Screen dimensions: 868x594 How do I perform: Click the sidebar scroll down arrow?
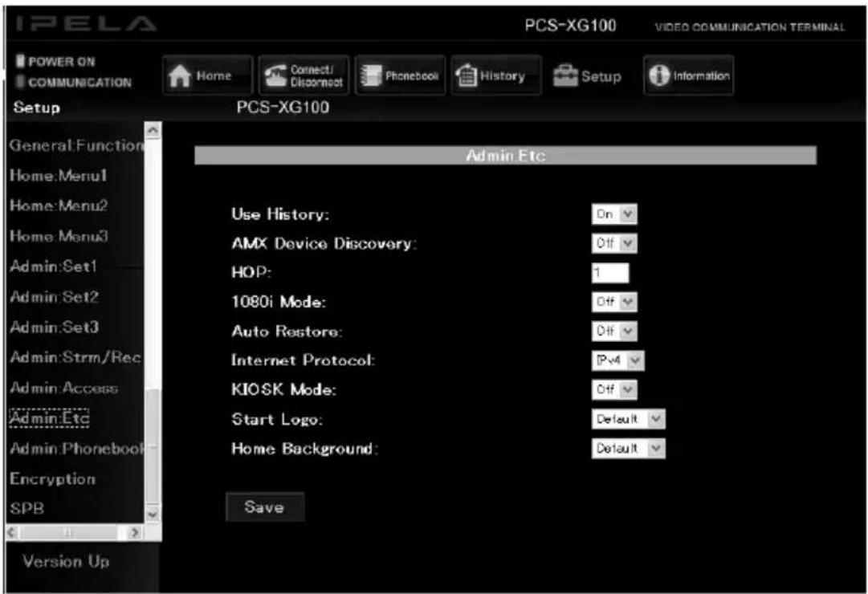pos(153,515)
